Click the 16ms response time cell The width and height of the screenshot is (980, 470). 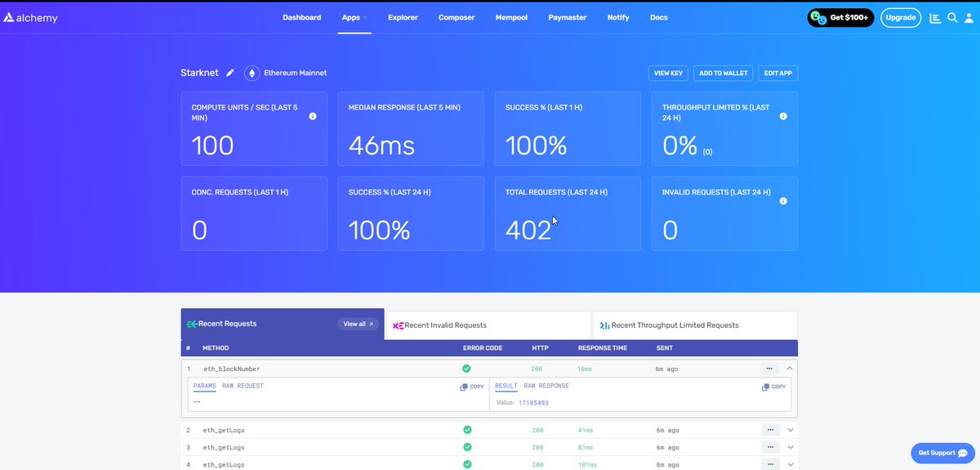click(584, 369)
